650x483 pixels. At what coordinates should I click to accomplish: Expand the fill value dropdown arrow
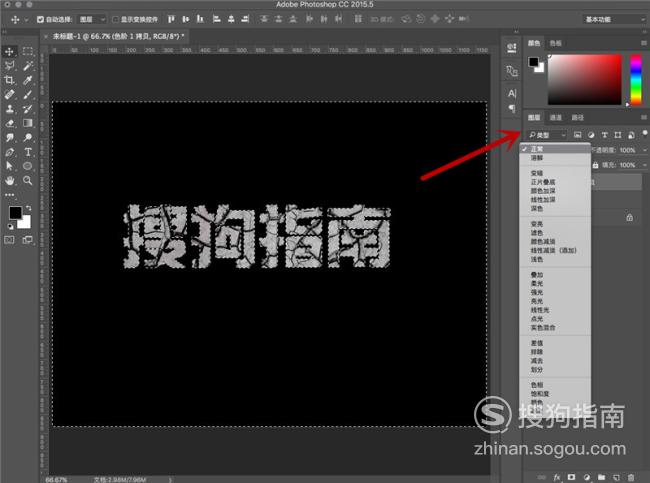click(x=645, y=165)
